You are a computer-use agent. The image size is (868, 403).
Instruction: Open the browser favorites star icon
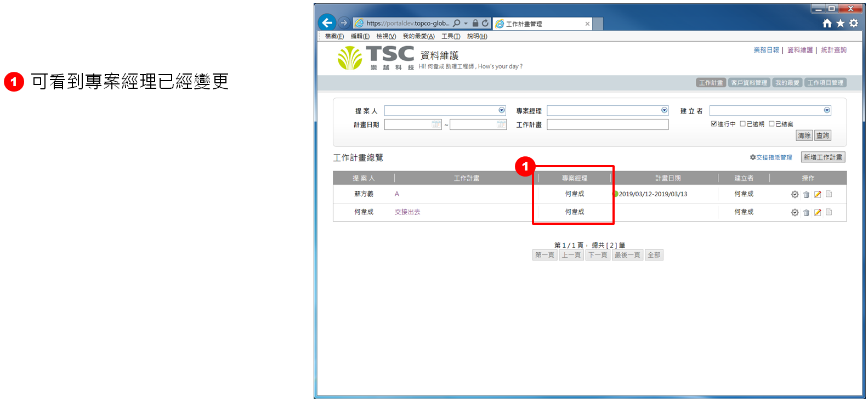tap(840, 23)
